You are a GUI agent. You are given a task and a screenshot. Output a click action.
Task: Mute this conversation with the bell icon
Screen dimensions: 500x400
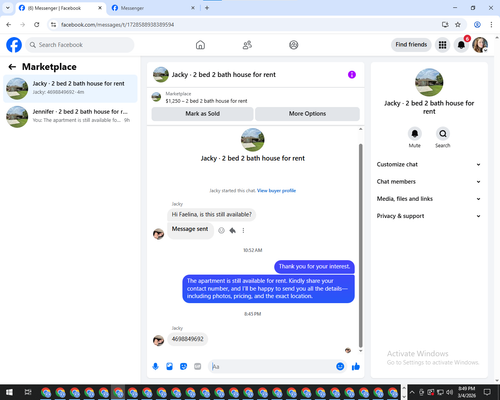pos(415,134)
